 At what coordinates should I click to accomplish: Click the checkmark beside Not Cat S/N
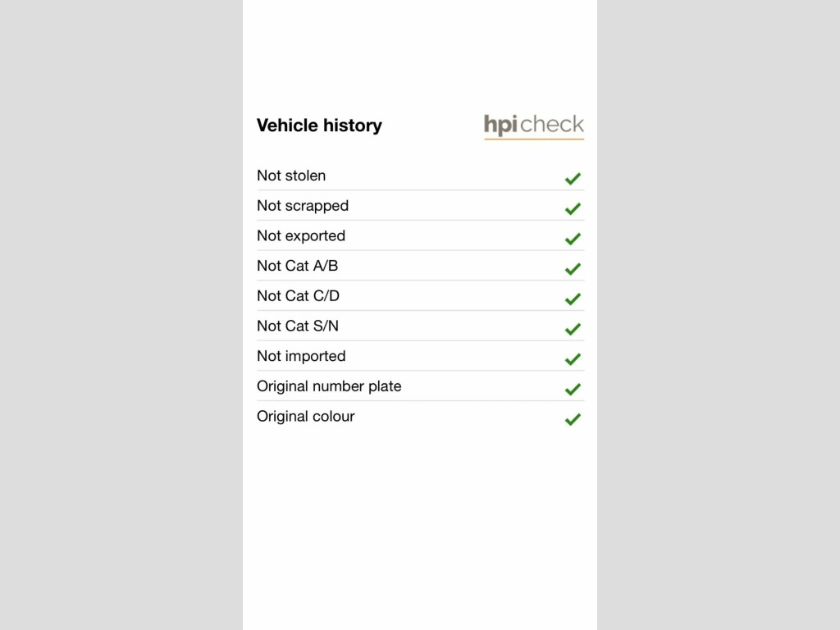[x=573, y=328]
